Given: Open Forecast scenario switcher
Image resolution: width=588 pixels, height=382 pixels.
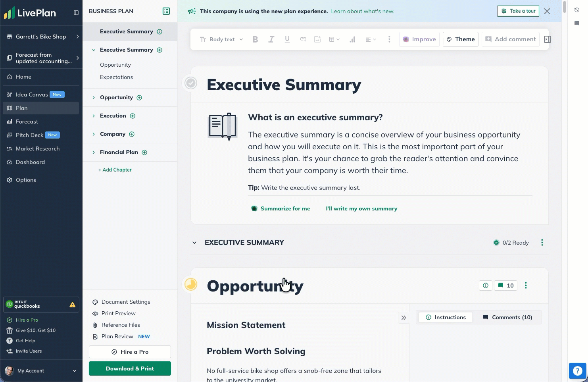Looking at the screenshot, I should pyautogui.click(x=41, y=58).
